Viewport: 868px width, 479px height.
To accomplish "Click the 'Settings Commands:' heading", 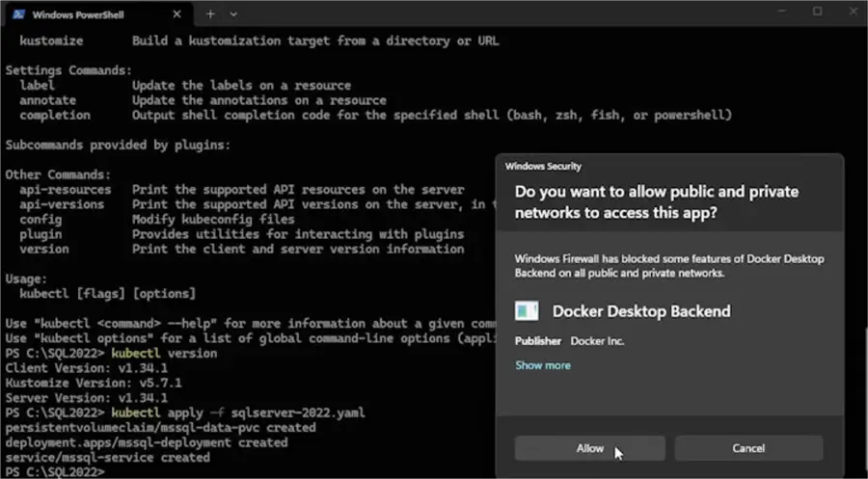I will (68, 70).
